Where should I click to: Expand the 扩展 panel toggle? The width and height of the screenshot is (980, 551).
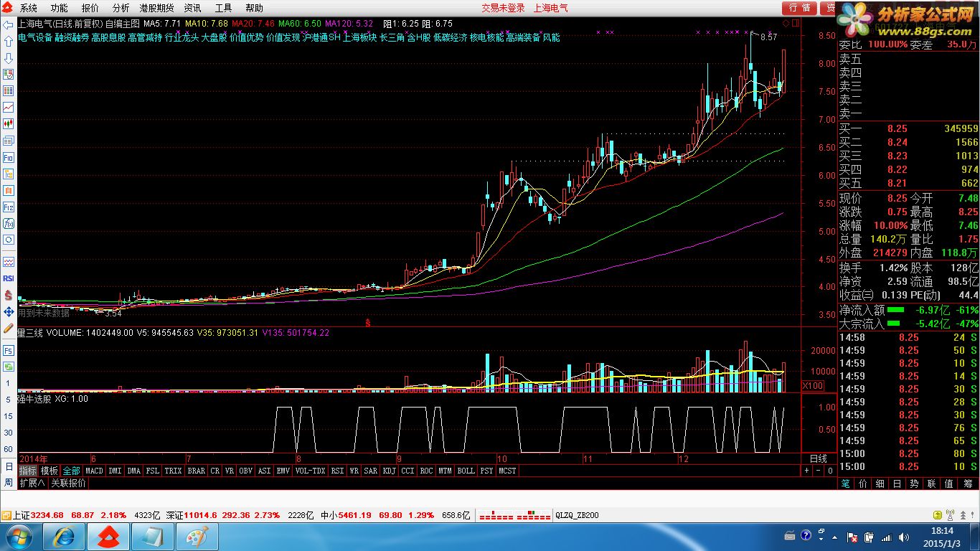tap(31, 484)
